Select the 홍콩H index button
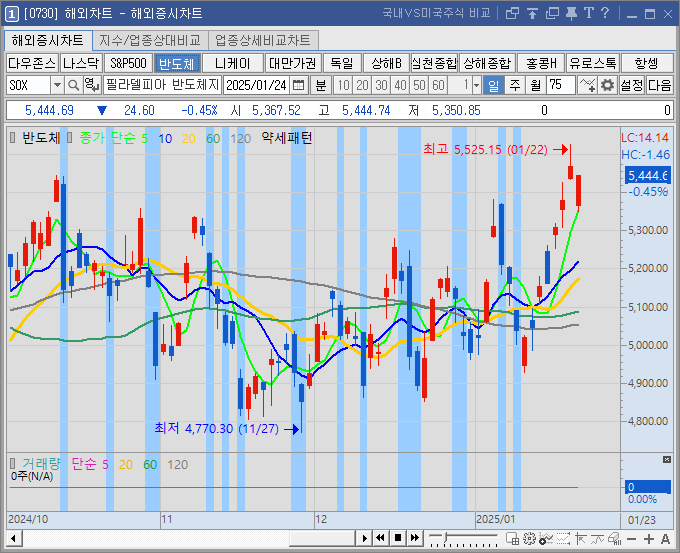The width and height of the screenshot is (680, 553). [541, 63]
